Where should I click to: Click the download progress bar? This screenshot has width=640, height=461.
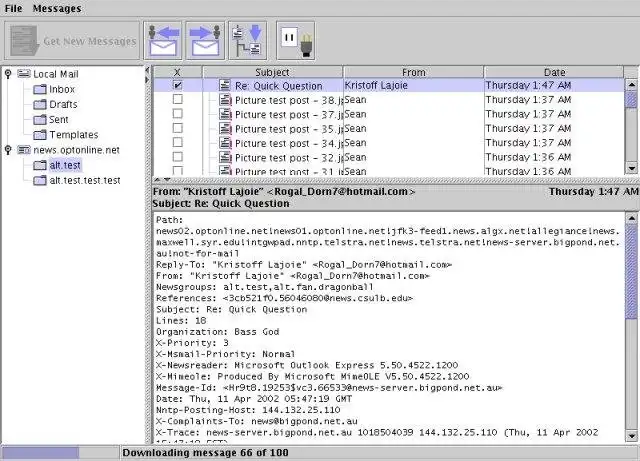(60, 452)
